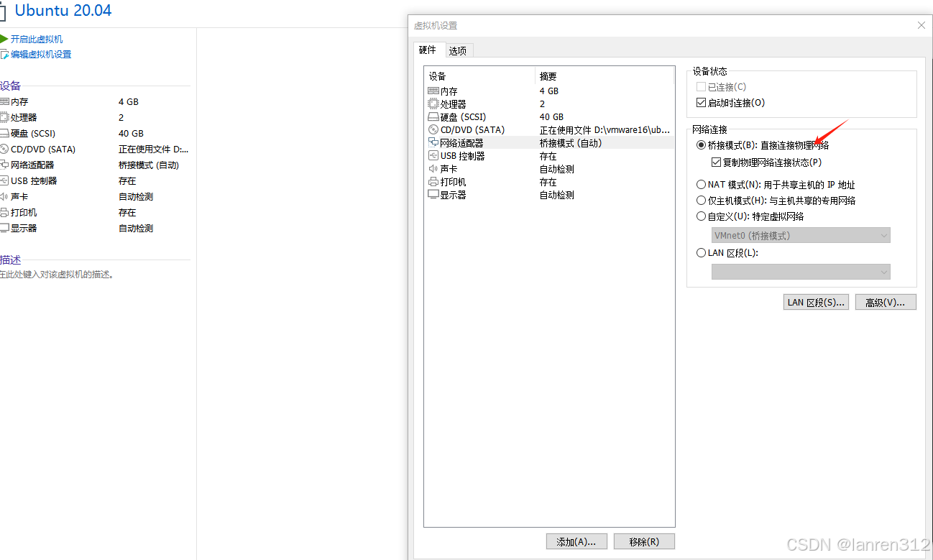Click 自动检测 summary of 声卡 in dialog
The height and width of the screenshot is (560, 933).
pos(557,169)
